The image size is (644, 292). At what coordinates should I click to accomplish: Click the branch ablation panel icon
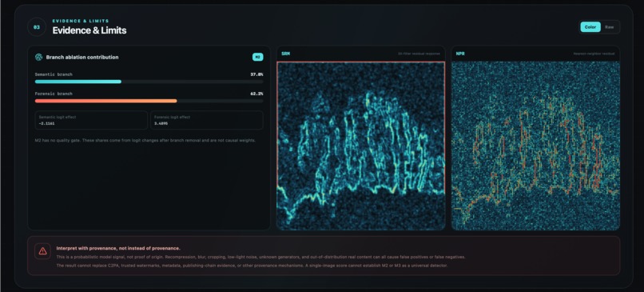coord(39,57)
